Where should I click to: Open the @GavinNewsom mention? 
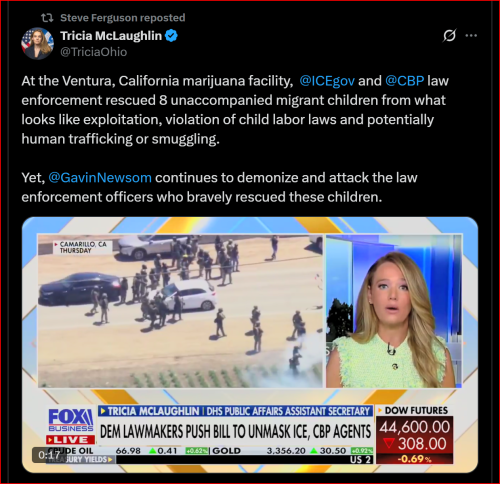pos(100,178)
